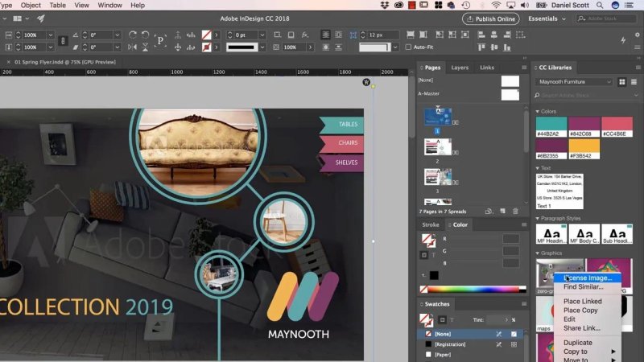
Task: Click the Wi-Fi status icon
Action: pos(496,6)
